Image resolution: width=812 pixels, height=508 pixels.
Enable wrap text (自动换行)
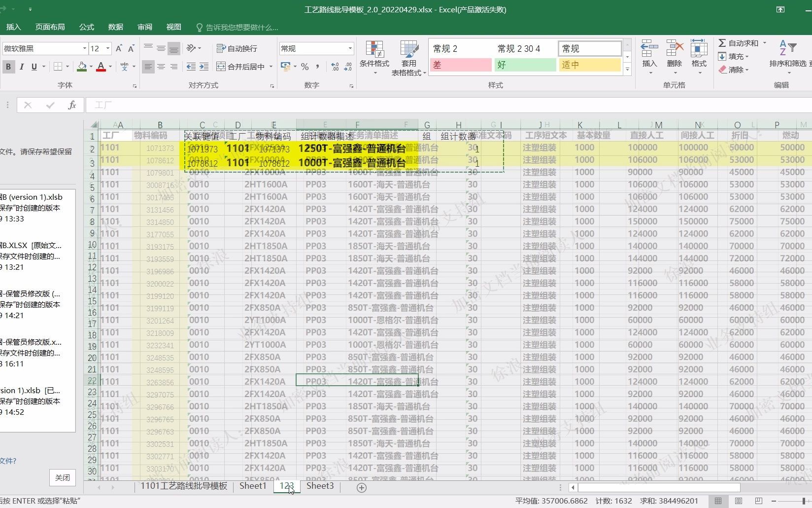pos(237,48)
